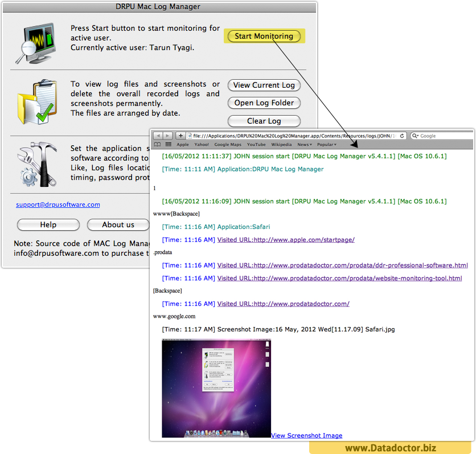The height and width of the screenshot is (454, 476).
Task: Click Open Log Folder button
Action: pyautogui.click(x=264, y=103)
